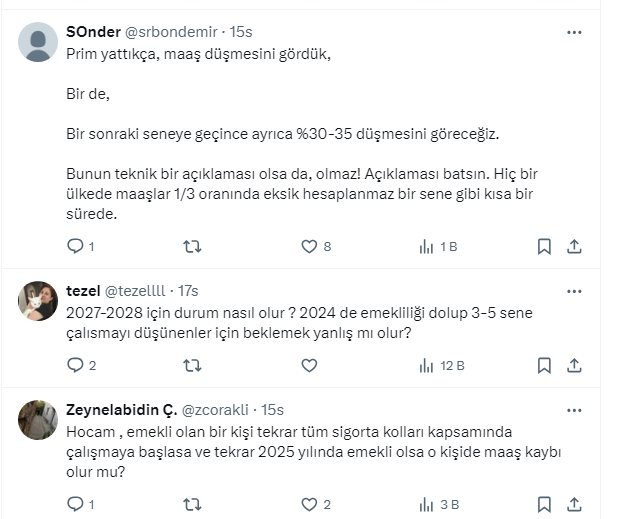Retweet SOnder's tweet about prim
The width and height of the screenshot is (624, 519).
(x=192, y=246)
